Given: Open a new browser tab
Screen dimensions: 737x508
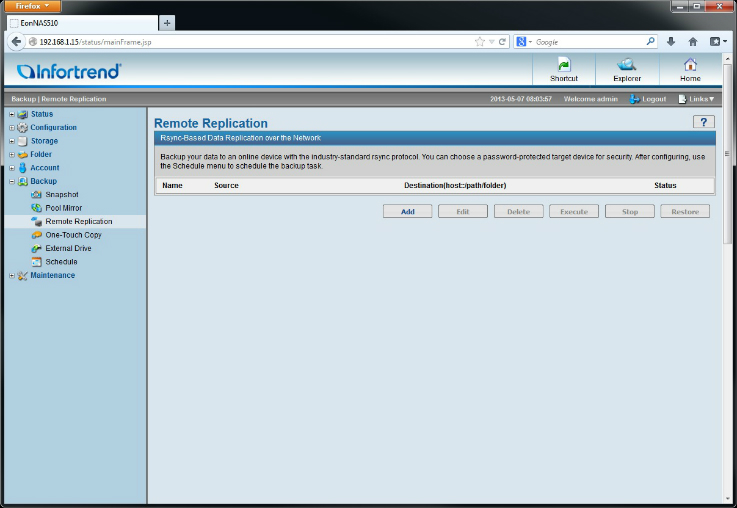Looking at the screenshot, I should tap(167, 23).
